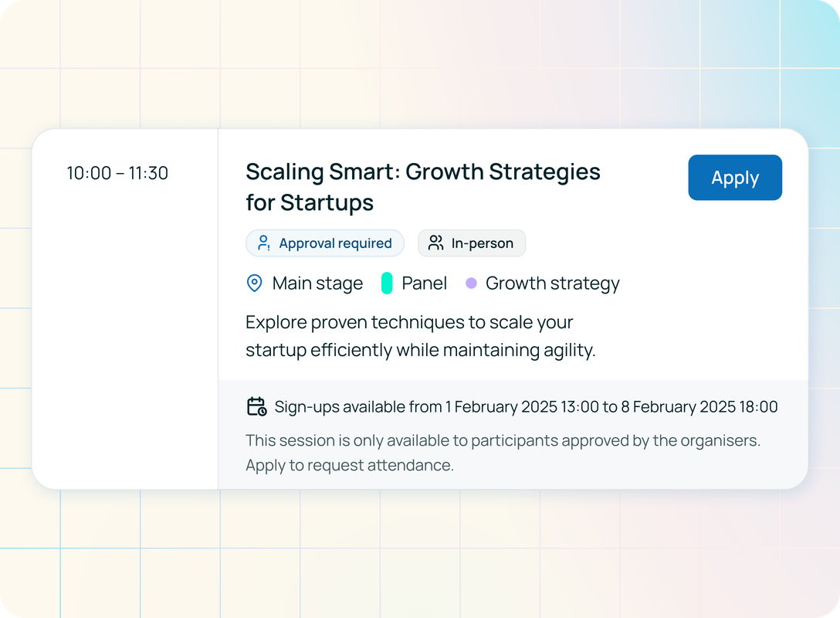Screen dimensions: 840x618
Task: Click the Apply button
Action: click(735, 178)
